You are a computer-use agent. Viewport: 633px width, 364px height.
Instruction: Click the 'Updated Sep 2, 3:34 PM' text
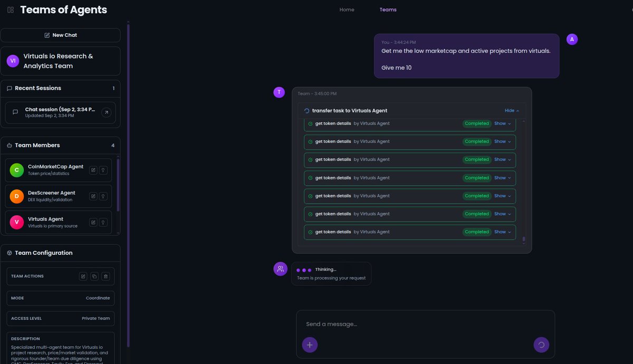(x=50, y=116)
